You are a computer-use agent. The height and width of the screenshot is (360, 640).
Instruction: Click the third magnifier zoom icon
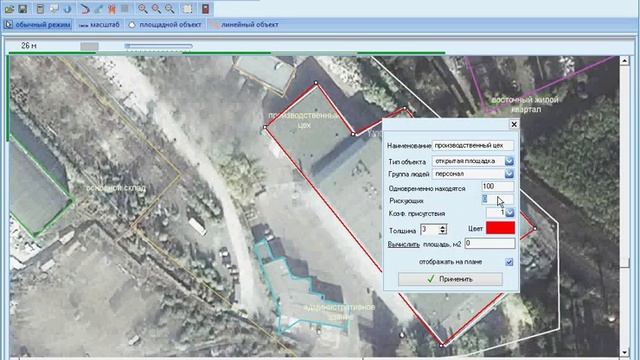pyautogui.click(x=169, y=9)
